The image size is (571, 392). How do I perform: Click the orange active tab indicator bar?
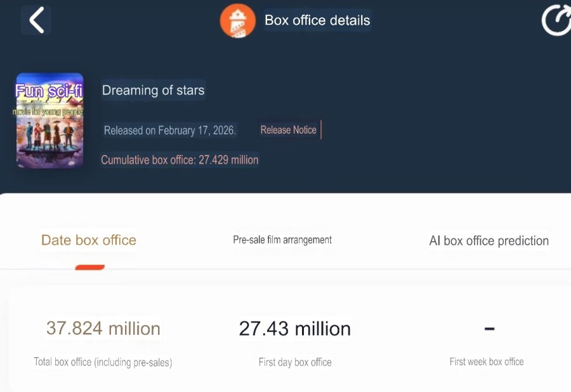point(89,267)
